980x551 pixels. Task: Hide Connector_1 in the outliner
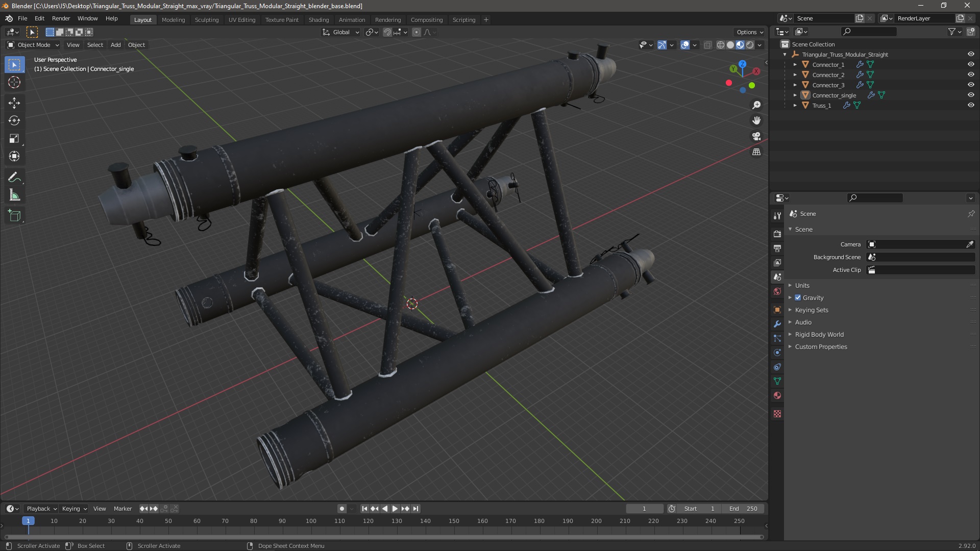coord(971,64)
